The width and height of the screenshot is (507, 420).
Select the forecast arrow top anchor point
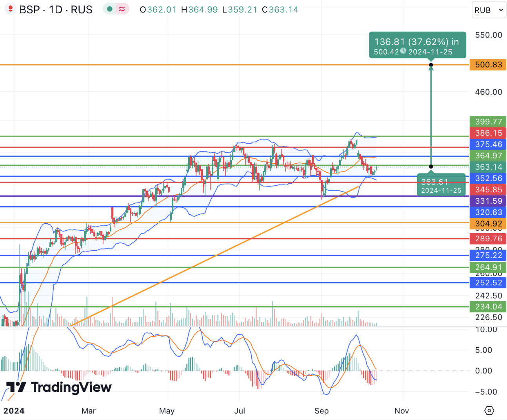click(431, 65)
